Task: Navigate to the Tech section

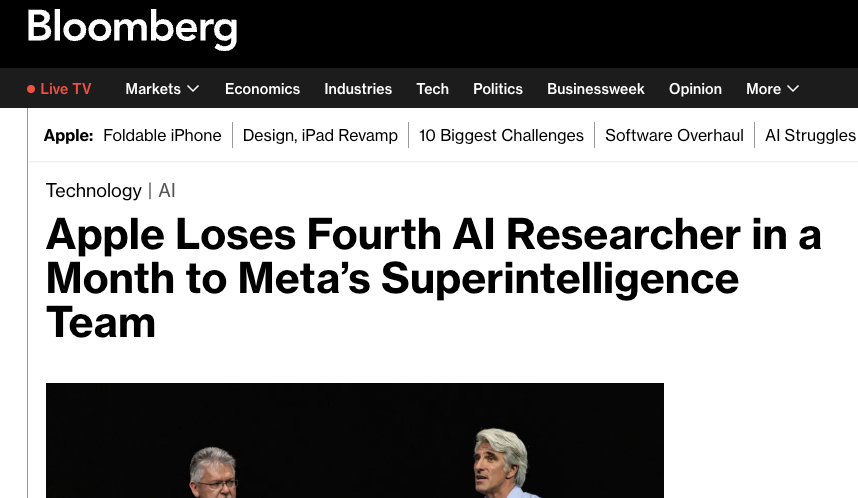Action: [432, 89]
